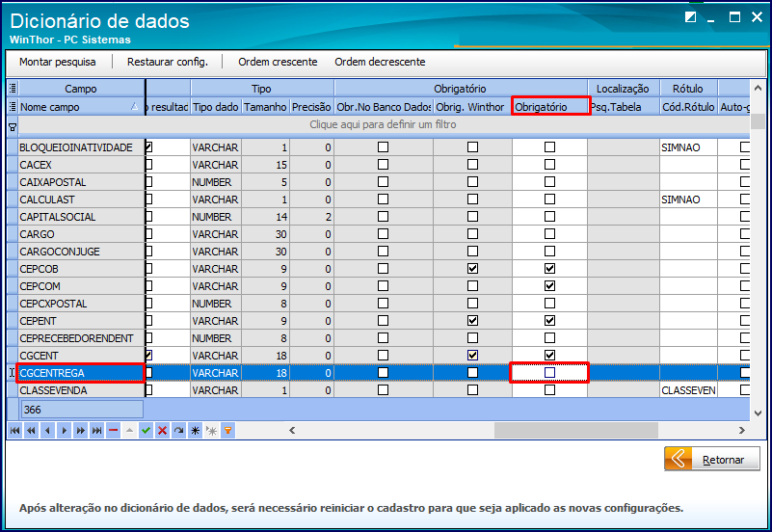Uncheck Obrig. Winthor for CEPCOB row
The height and width of the screenshot is (532, 772).
pos(472,269)
